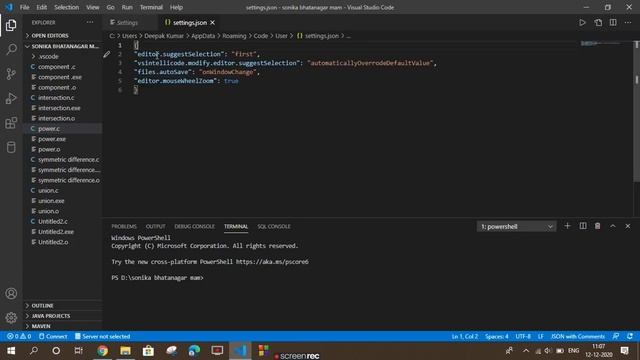Open the Manage gear icon
This screenshot has height=360, width=640.
11,318
